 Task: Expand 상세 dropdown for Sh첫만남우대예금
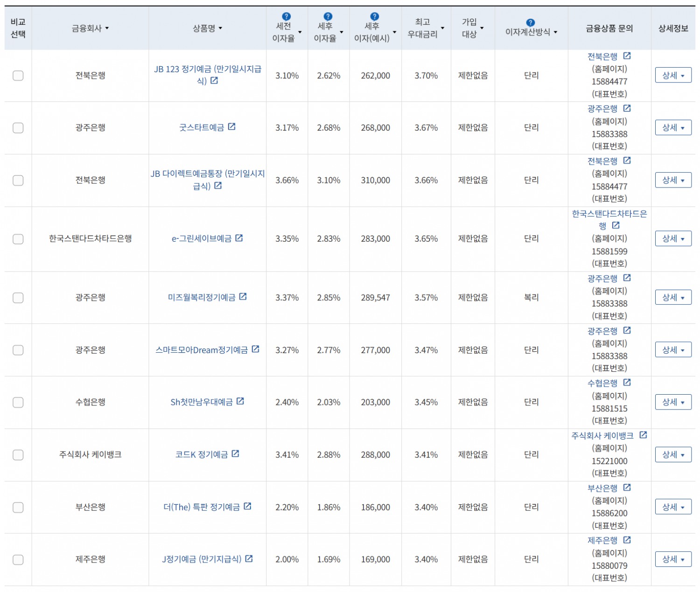coord(673,402)
